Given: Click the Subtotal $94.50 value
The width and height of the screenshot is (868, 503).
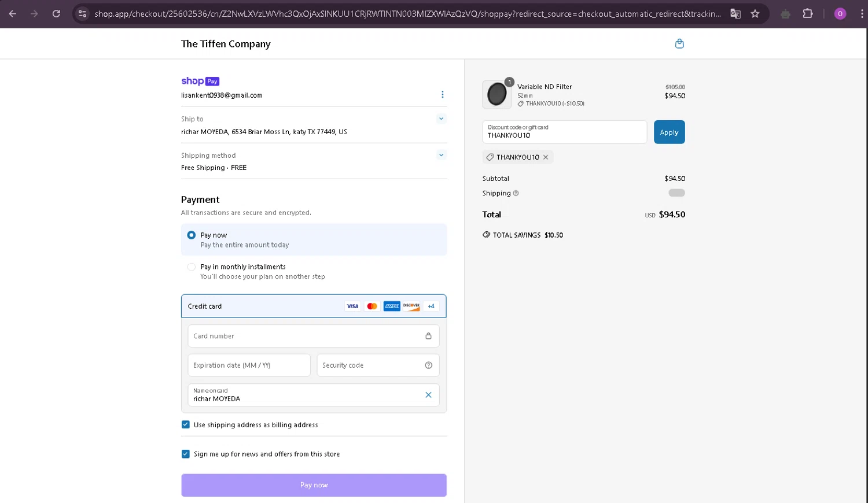Looking at the screenshot, I should [x=675, y=179].
